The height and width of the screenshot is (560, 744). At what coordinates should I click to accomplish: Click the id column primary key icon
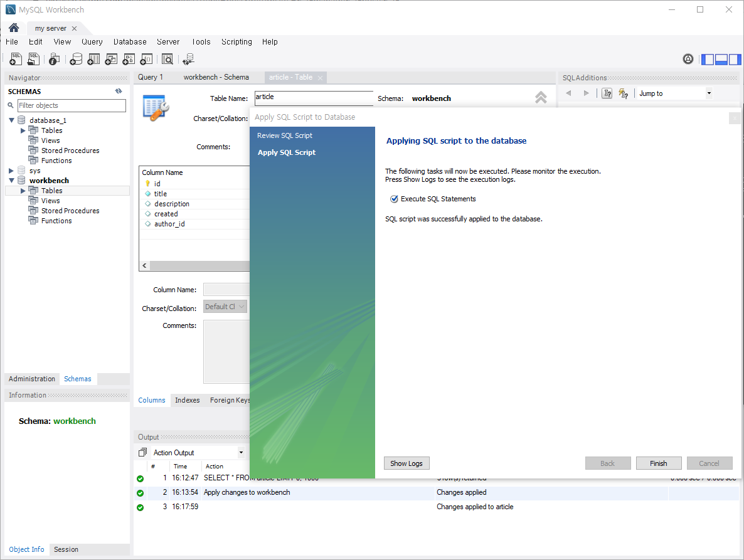pyautogui.click(x=147, y=184)
